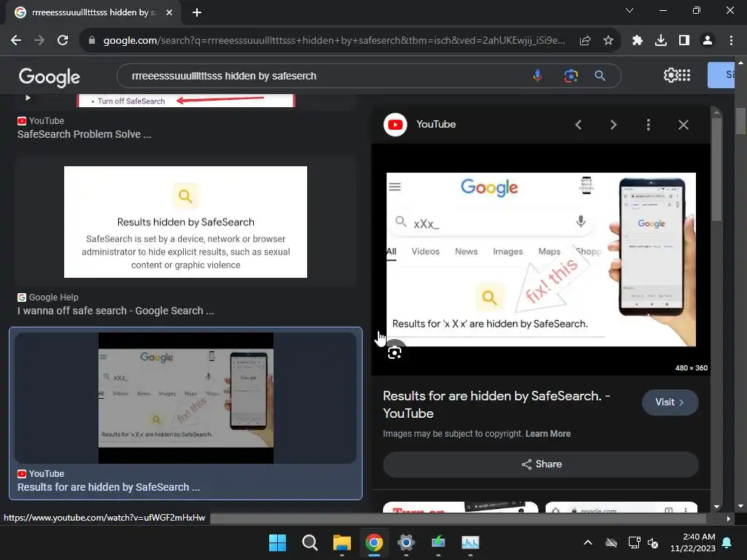Click the magnifier search button in search box
747x560 pixels.
[600, 76]
